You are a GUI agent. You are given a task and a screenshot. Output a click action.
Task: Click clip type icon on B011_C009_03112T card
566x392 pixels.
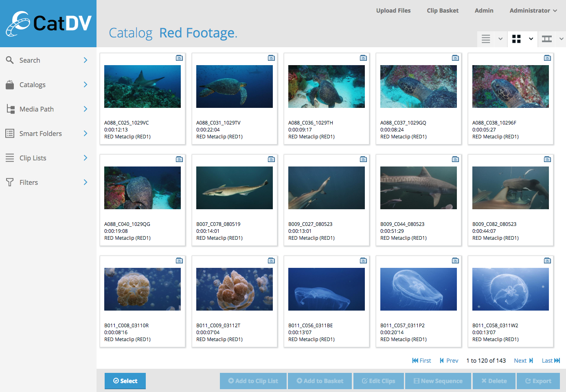(271, 261)
